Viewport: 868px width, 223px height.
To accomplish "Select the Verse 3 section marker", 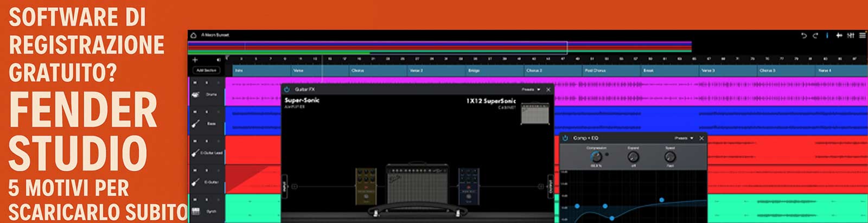I will tap(728, 71).
